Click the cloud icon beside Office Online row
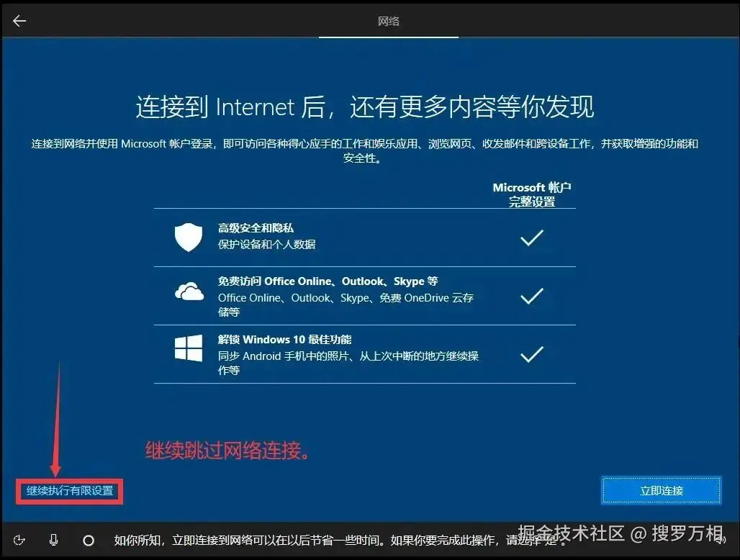 point(188,292)
